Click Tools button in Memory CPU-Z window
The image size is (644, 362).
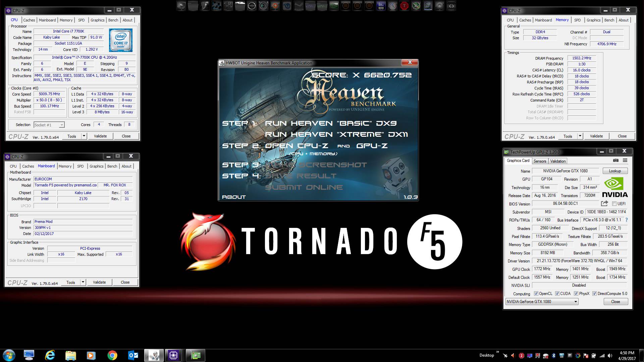pos(568,136)
